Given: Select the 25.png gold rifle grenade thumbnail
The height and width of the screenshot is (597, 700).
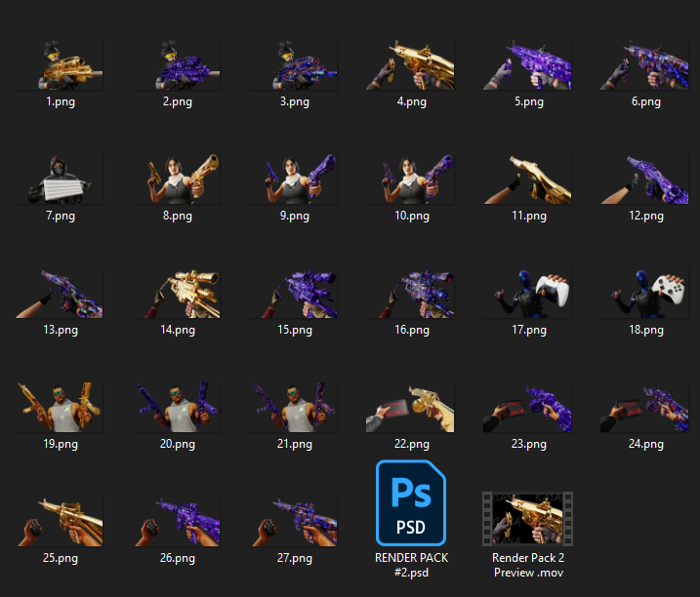Looking at the screenshot, I should pyautogui.click(x=60, y=522).
